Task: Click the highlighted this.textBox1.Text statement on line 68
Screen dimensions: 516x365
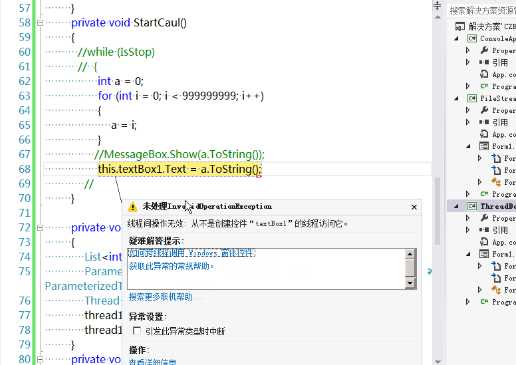Action: click(x=180, y=169)
